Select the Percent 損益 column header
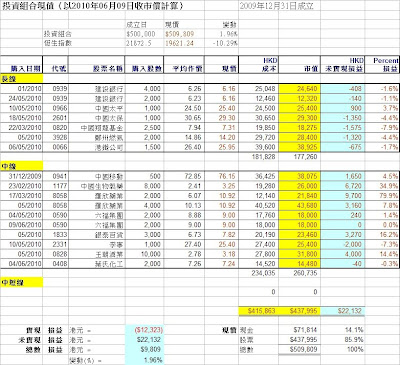400x365 pixels. click(386, 65)
